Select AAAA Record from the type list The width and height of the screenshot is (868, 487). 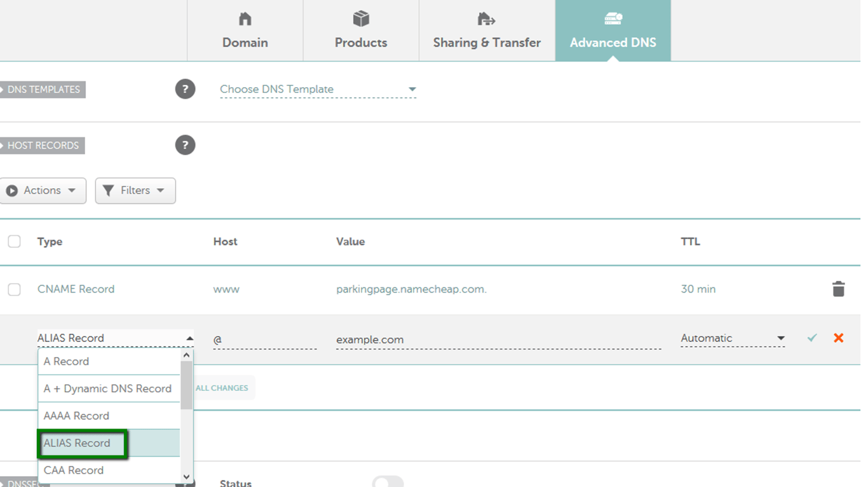[x=76, y=416]
